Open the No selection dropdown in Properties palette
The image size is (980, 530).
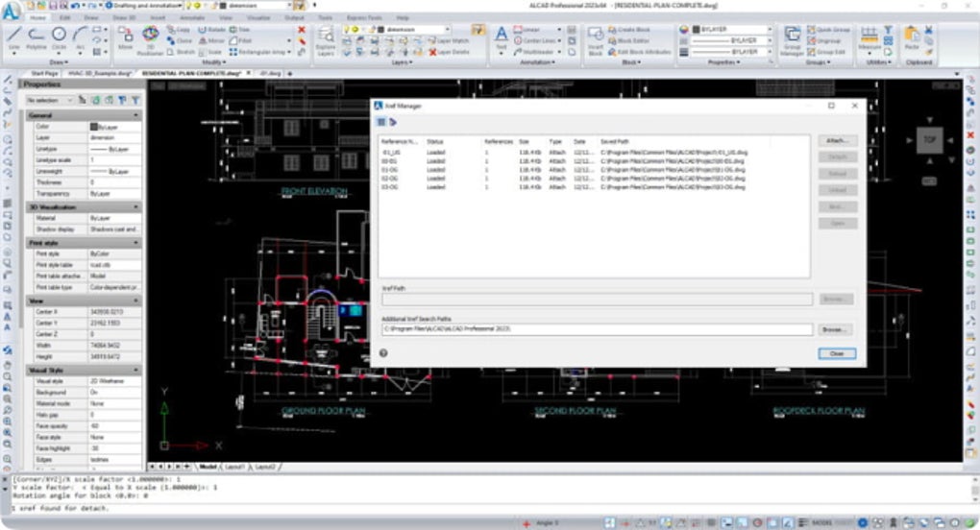(50, 100)
